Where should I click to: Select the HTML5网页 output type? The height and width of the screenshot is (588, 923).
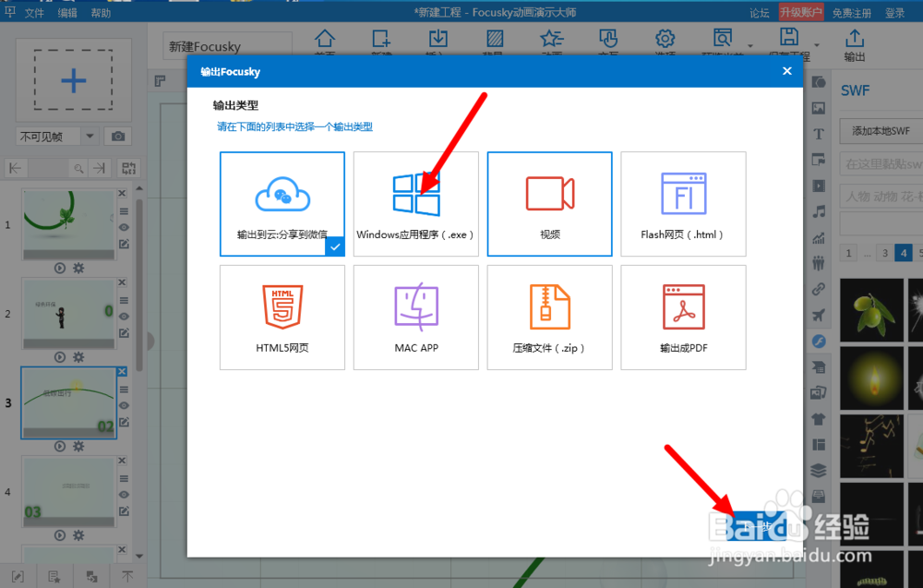point(282,318)
